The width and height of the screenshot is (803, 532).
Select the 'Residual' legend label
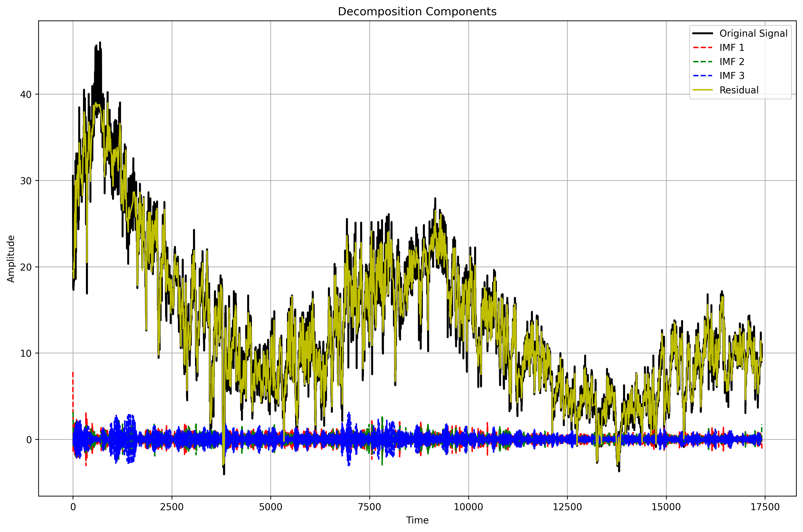[739, 90]
